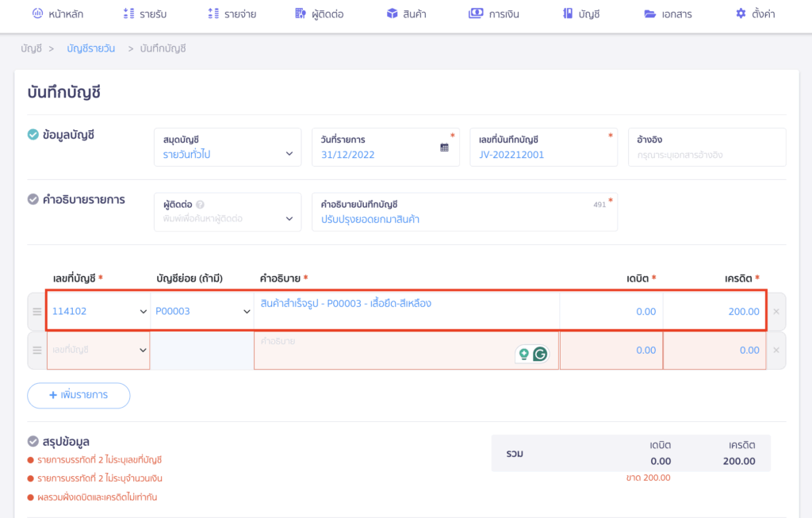Remove first journal row with X icon

coord(776,312)
